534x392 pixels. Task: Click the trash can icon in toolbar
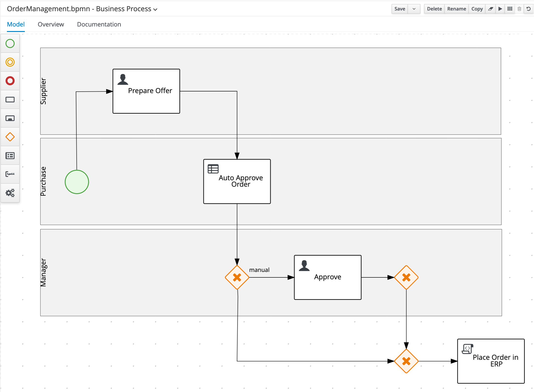pos(519,9)
